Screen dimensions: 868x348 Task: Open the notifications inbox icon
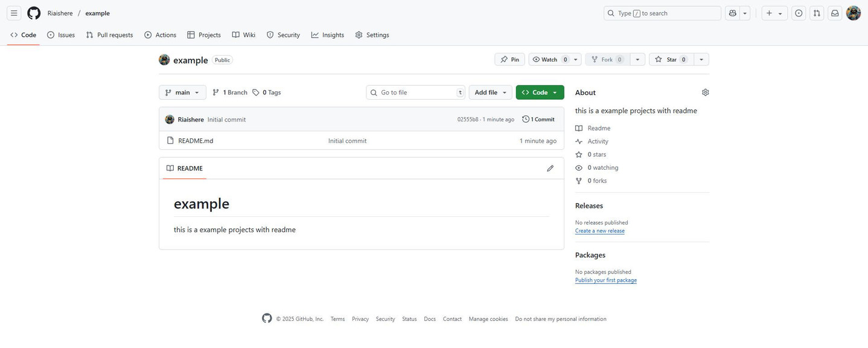[x=835, y=13]
